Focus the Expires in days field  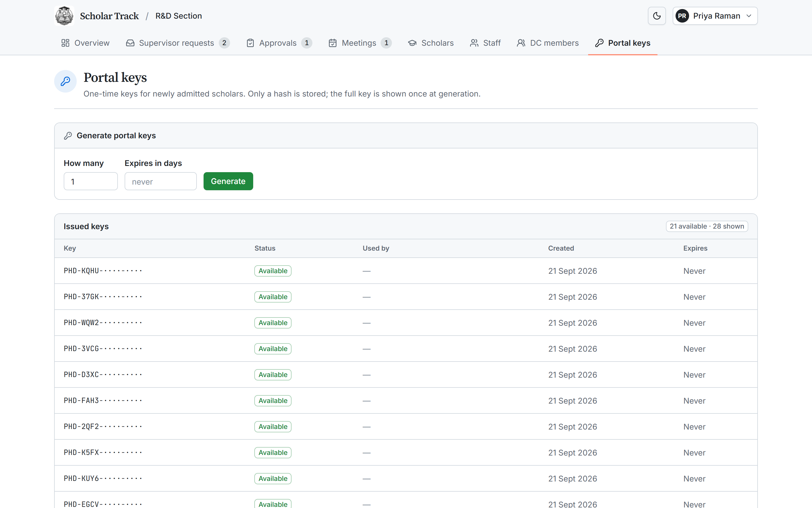[x=160, y=181]
